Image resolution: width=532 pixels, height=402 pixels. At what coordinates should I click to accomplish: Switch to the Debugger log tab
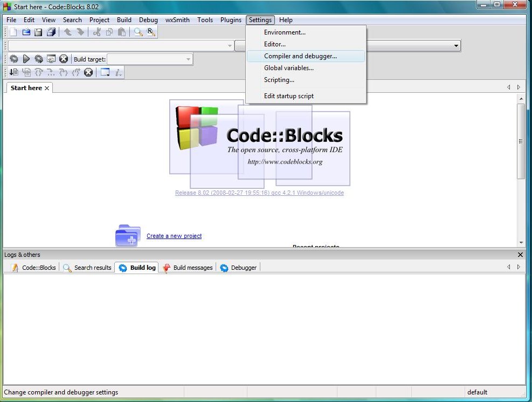[x=238, y=268]
